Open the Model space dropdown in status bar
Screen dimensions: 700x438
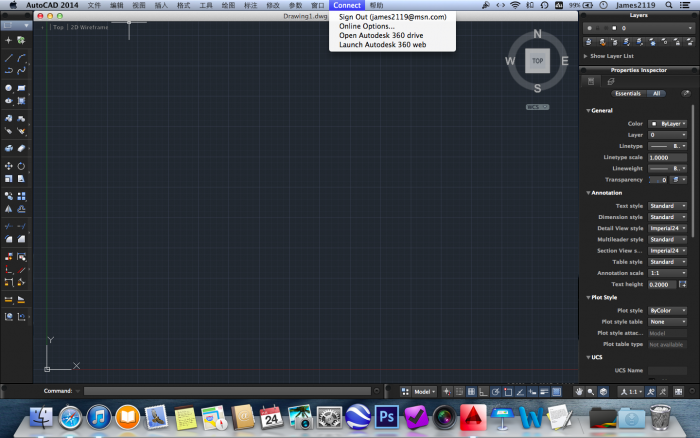(424, 392)
